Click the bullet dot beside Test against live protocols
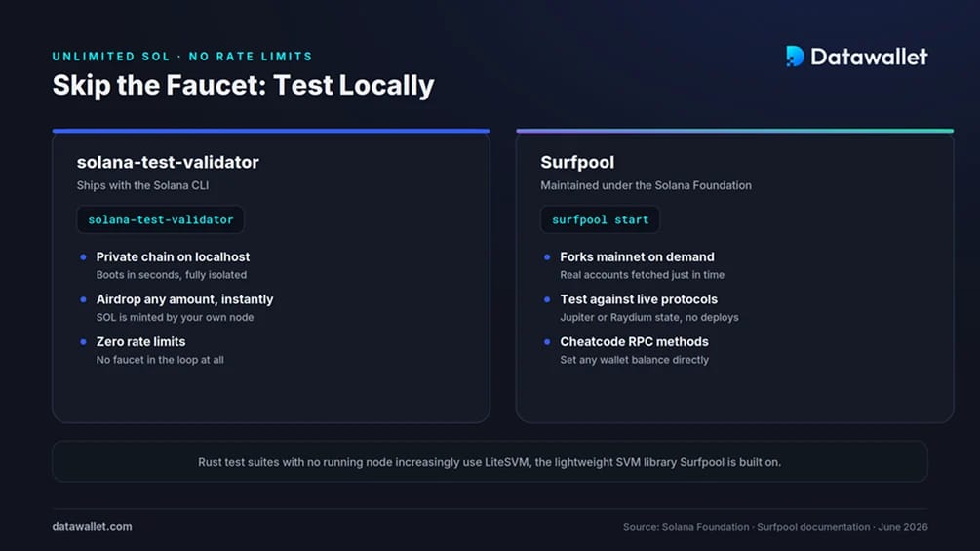This screenshot has width=980, height=551. (x=547, y=299)
